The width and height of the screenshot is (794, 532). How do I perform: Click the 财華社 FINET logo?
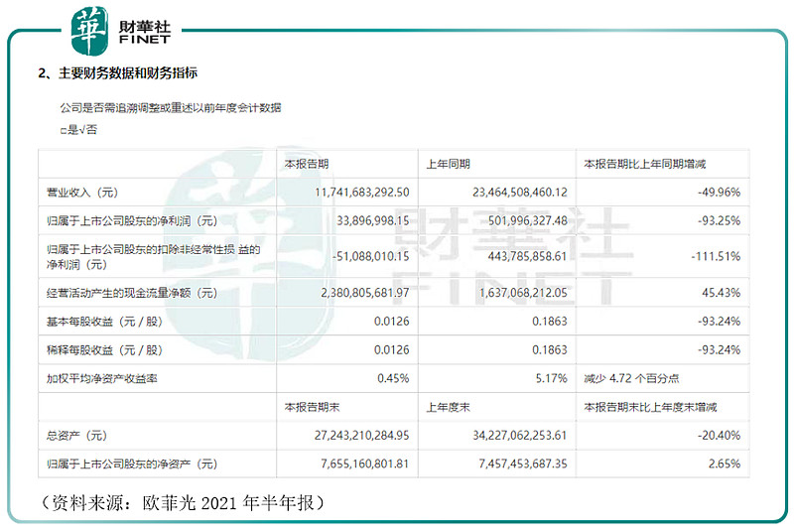click(x=121, y=31)
